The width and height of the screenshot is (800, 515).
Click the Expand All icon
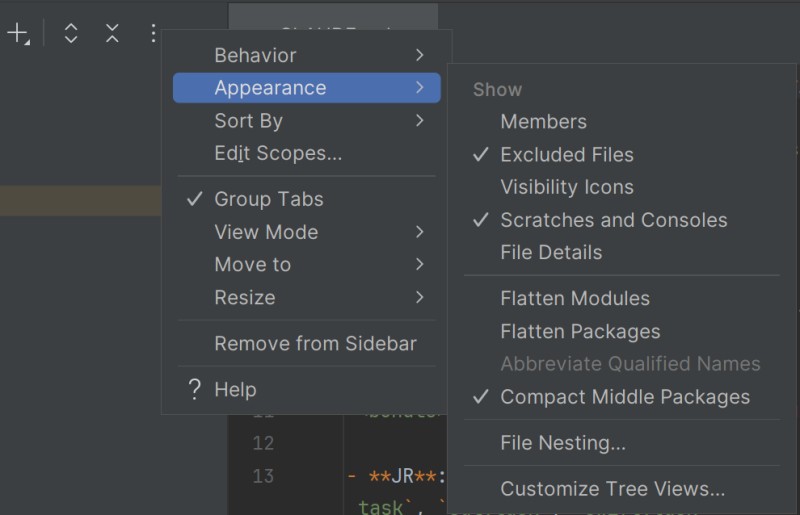point(71,34)
